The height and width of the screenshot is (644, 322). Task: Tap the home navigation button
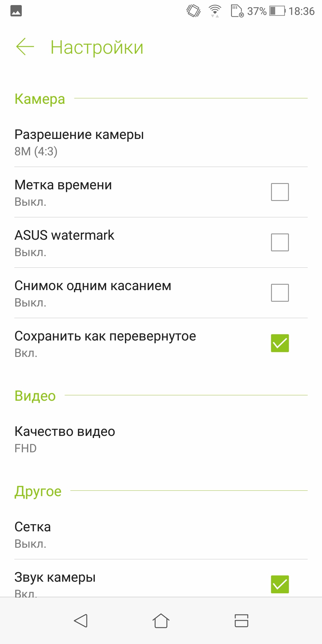(x=161, y=621)
